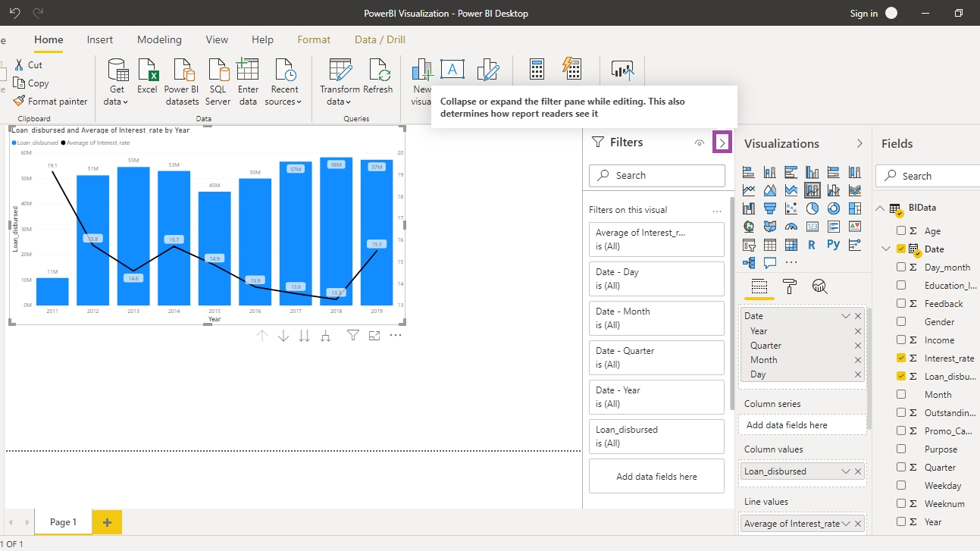Open the View ribbon tab

point(217,39)
